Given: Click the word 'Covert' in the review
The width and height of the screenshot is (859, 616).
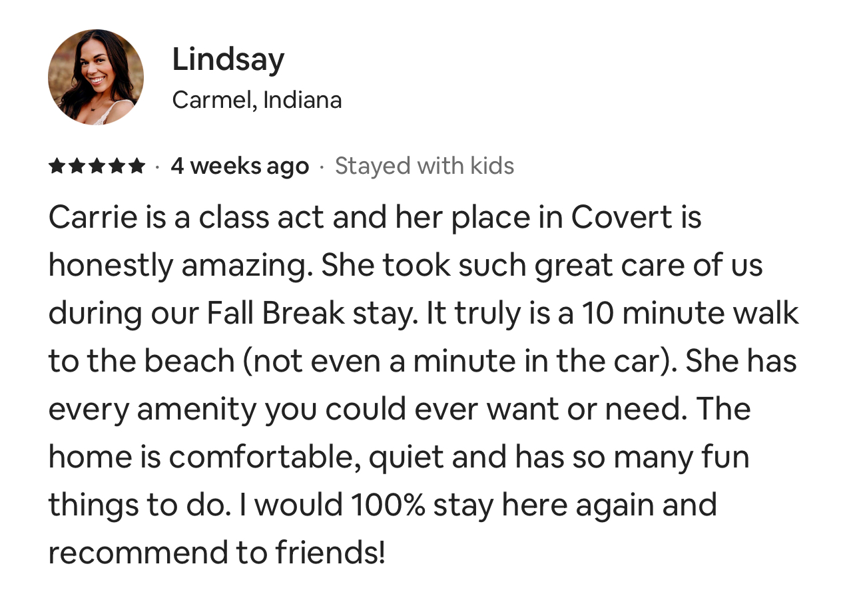Looking at the screenshot, I should 621,217.
